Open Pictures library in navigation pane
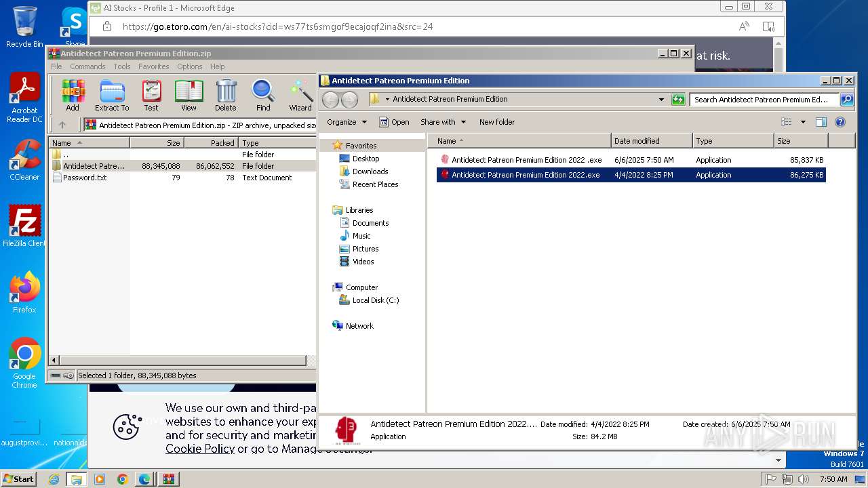The height and width of the screenshot is (488, 868). coord(366,249)
